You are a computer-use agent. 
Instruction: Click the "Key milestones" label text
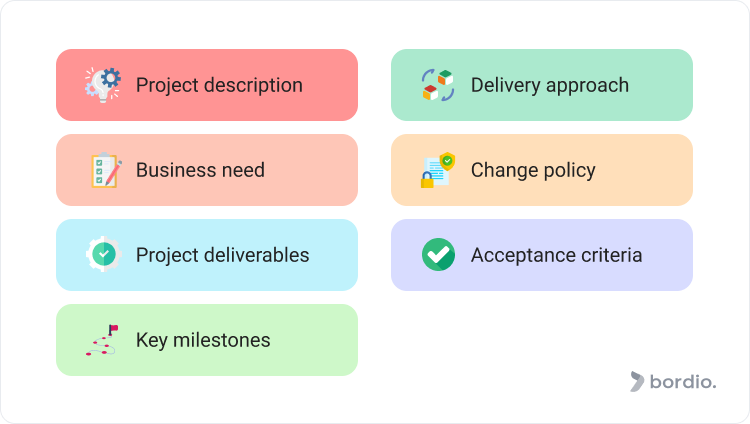tap(203, 340)
